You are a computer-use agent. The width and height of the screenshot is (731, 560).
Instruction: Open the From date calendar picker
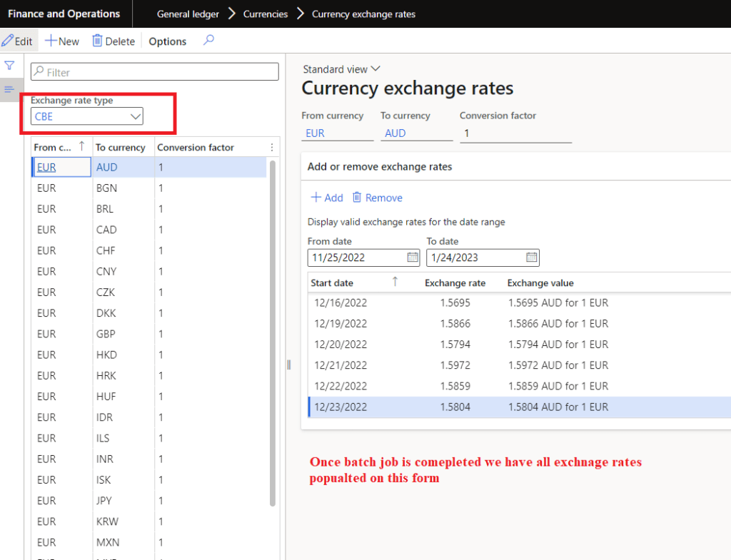click(x=413, y=258)
